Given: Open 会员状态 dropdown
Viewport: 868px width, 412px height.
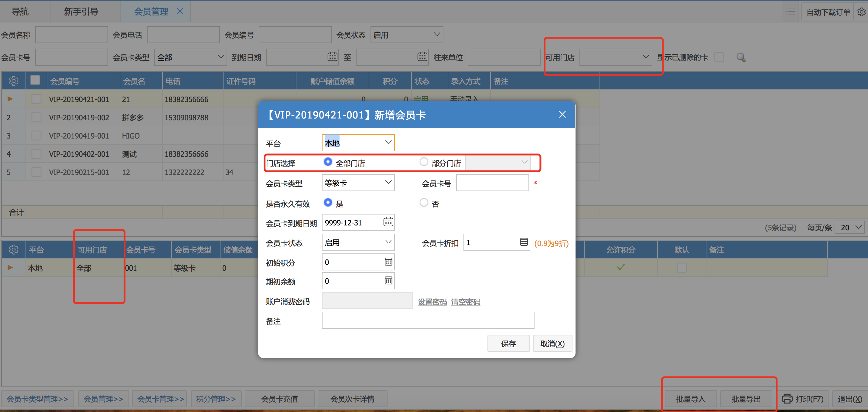Looking at the screenshot, I should pyautogui.click(x=406, y=35).
